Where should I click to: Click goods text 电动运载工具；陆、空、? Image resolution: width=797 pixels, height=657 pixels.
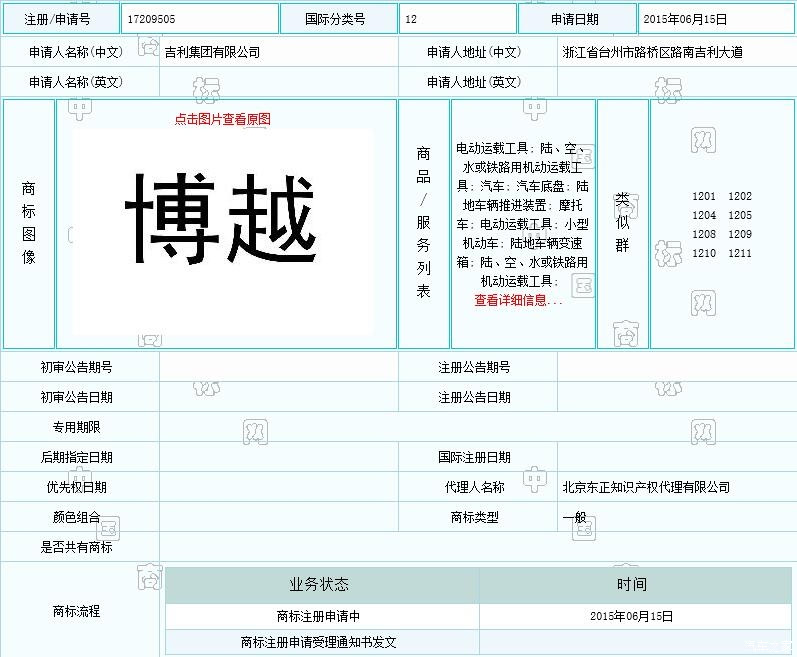(520, 148)
